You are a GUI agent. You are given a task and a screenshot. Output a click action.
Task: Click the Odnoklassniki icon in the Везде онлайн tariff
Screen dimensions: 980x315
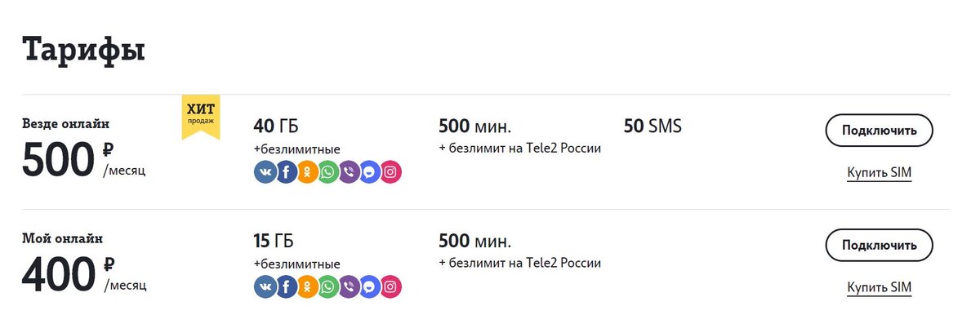(x=307, y=172)
